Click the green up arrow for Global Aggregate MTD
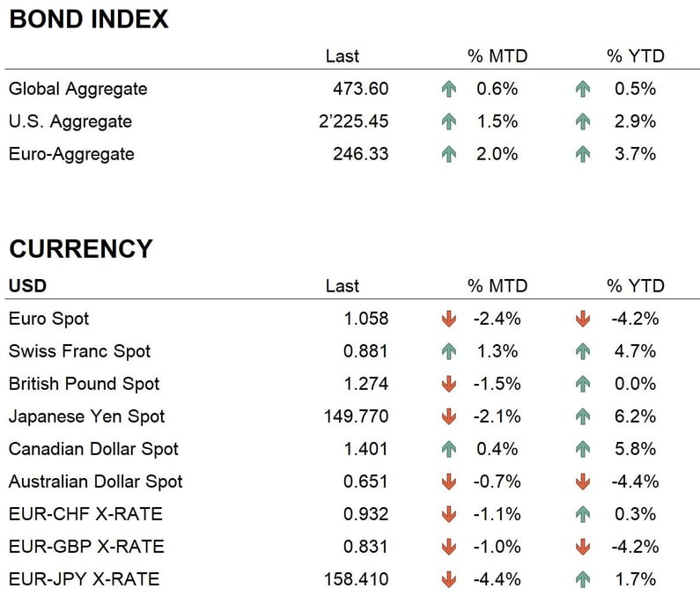Screen dimensions: 700x596 tap(449, 89)
